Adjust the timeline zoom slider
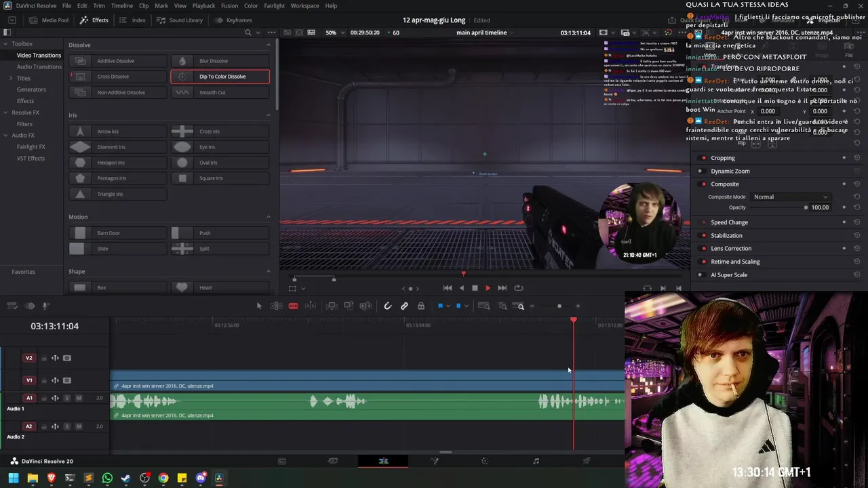The image size is (868, 488). click(x=555, y=306)
